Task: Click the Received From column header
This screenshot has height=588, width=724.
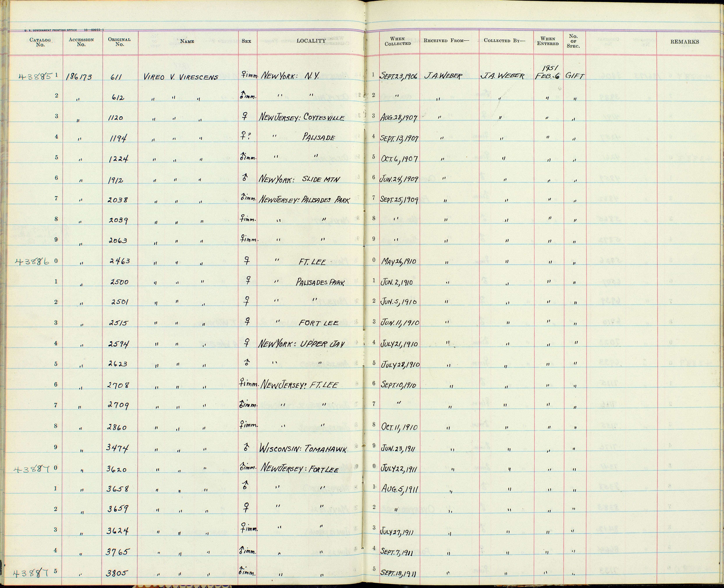Action: (x=446, y=40)
